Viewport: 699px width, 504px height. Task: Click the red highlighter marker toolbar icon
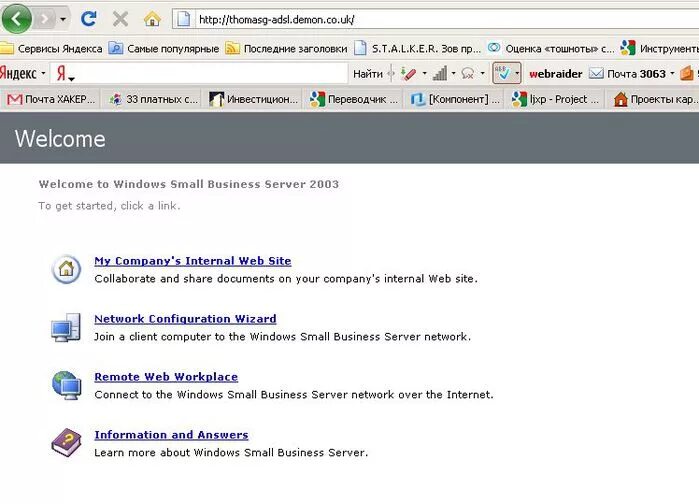pyautogui.click(x=408, y=74)
